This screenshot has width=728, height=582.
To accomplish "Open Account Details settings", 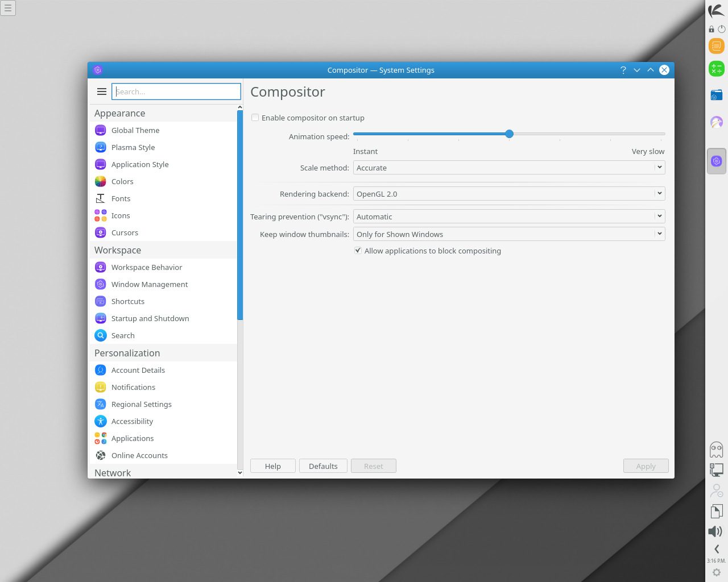I will (163, 370).
